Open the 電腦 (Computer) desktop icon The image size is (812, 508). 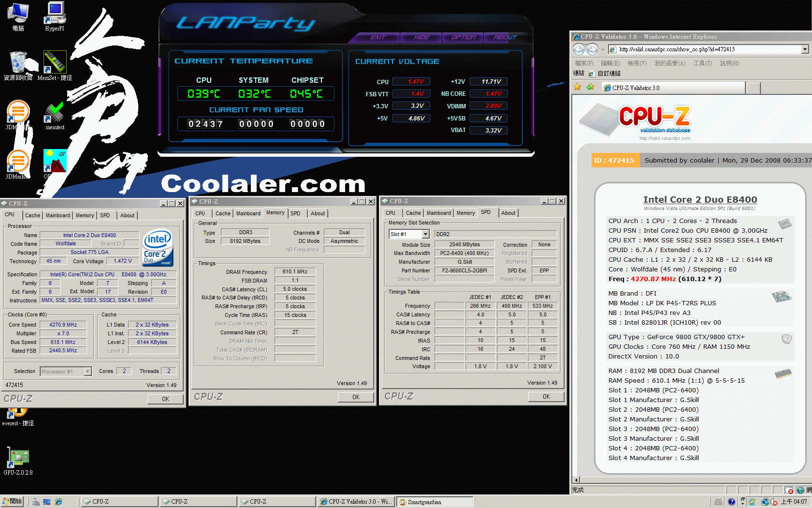click(18, 17)
